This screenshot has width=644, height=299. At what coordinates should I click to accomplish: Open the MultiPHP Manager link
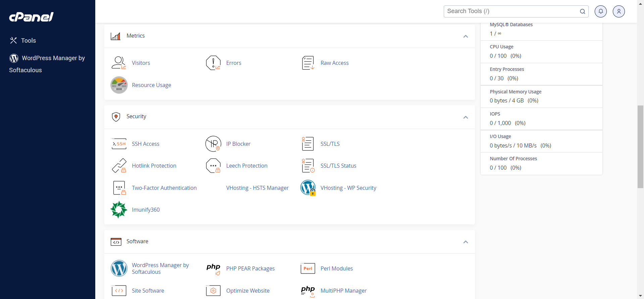coord(343,291)
